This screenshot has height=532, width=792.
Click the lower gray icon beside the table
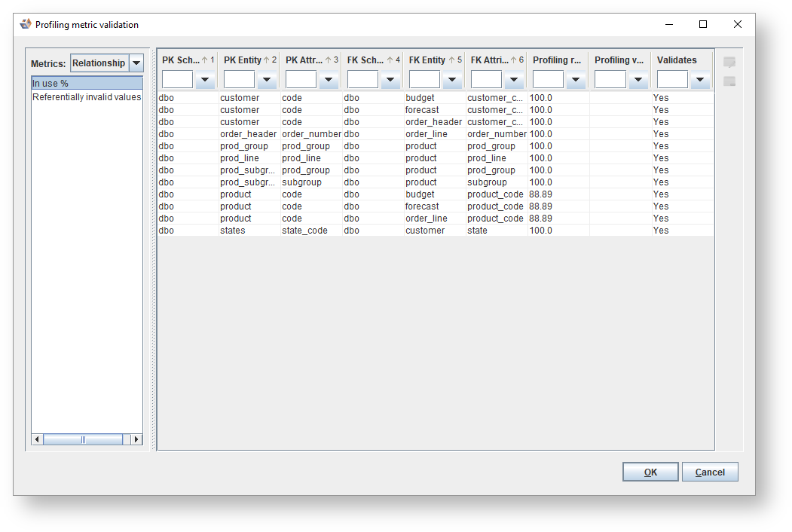click(729, 81)
